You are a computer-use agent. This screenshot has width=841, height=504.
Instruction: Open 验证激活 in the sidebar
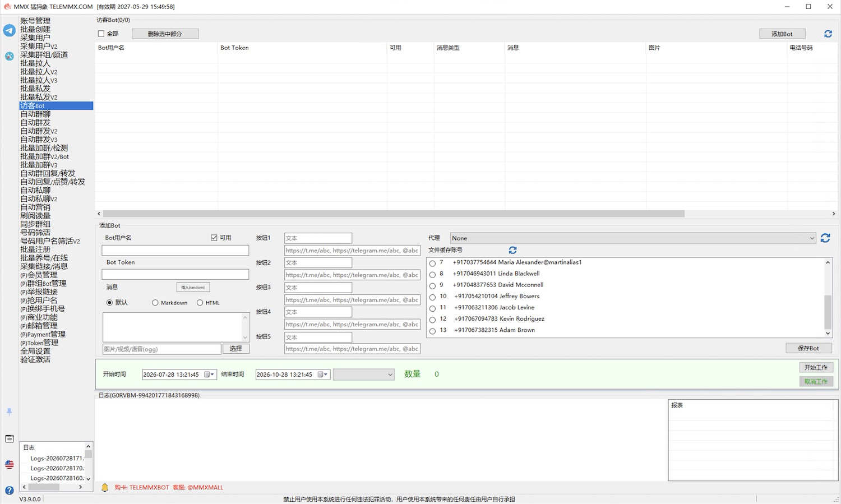(x=35, y=359)
